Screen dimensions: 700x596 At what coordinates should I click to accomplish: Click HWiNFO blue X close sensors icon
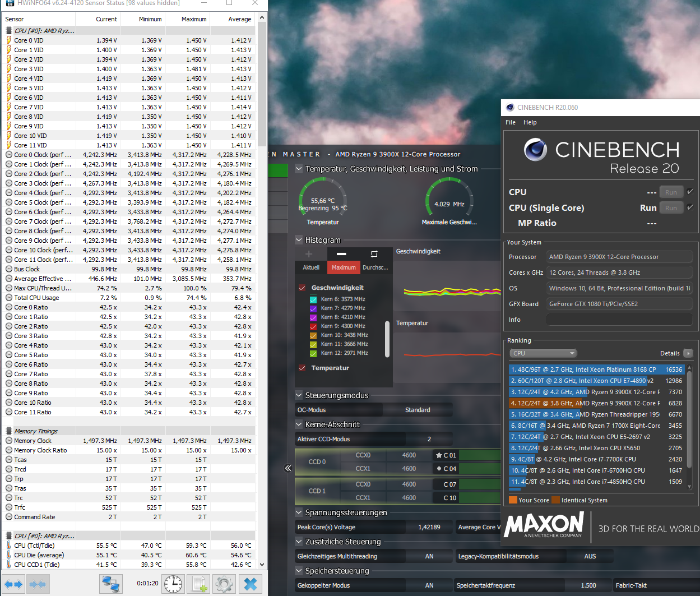[x=251, y=584]
